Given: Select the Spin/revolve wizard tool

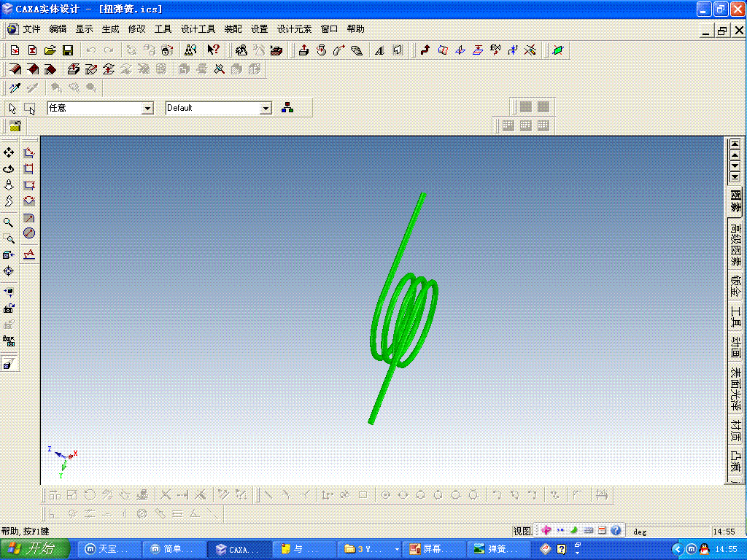Looking at the screenshot, I should pos(321,50).
